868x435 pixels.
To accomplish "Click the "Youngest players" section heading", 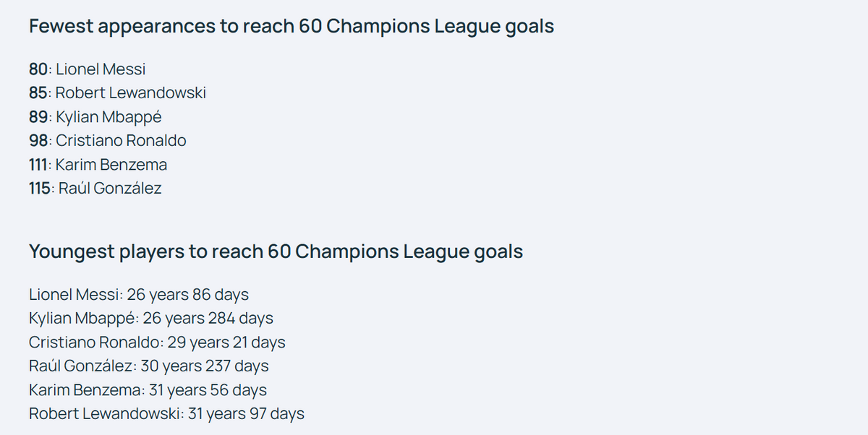I will [x=276, y=252].
